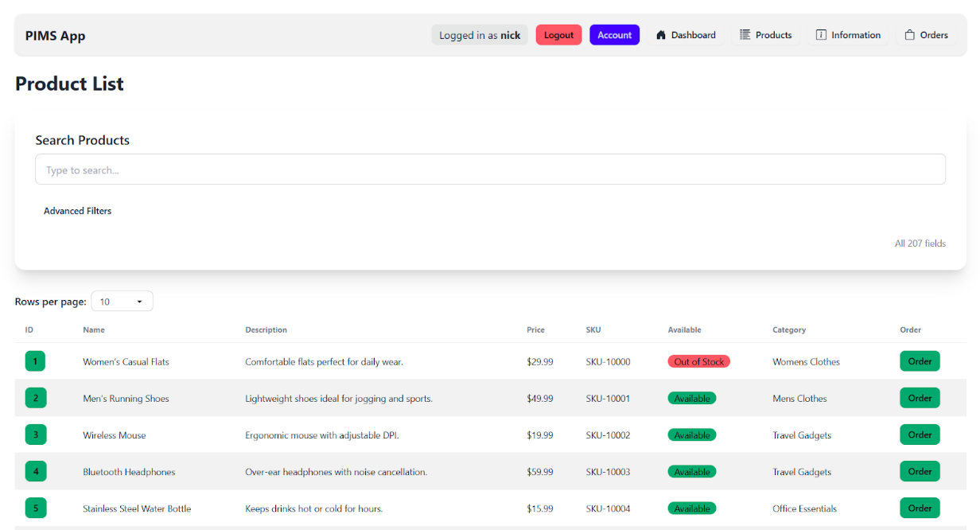Expand the Advanced Filters section
980x530 pixels.
pos(77,210)
